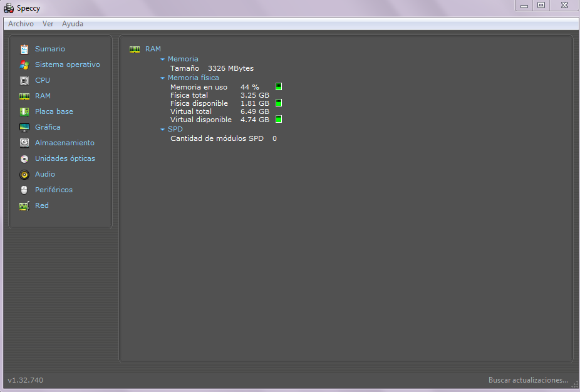Screen dimensions: 580x392
Task: Click the 44 % value
Action: tap(250, 87)
